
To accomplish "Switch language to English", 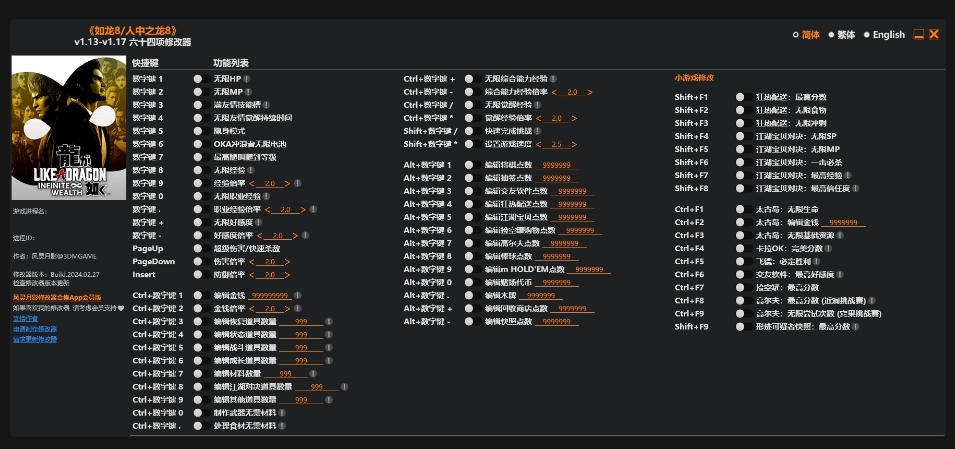I will 884,35.
